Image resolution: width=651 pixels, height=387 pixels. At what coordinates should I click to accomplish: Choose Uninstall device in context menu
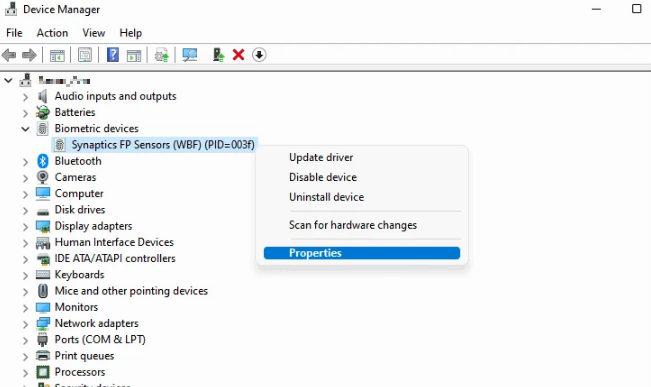pos(326,197)
